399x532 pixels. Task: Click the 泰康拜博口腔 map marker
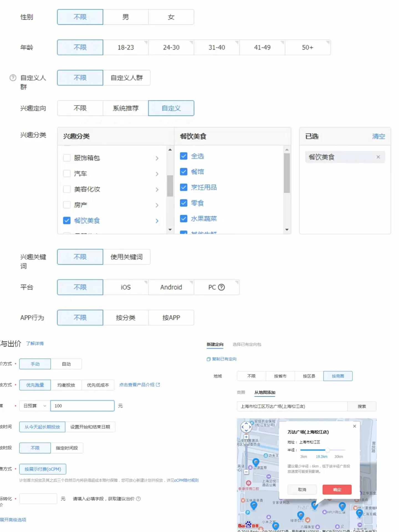(249, 483)
